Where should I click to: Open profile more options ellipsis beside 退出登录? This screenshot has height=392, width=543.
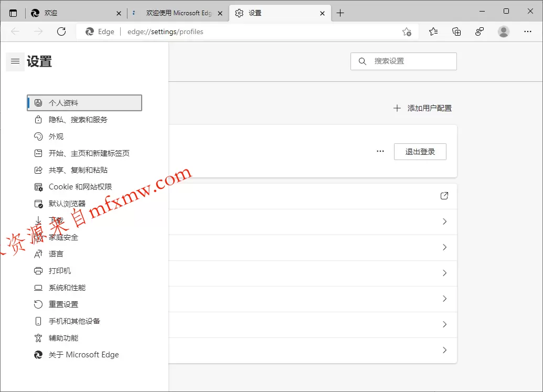[380, 151]
